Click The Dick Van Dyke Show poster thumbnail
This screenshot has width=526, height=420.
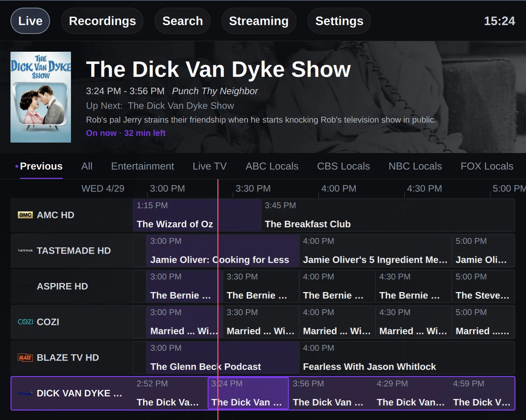tap(41, 97)
